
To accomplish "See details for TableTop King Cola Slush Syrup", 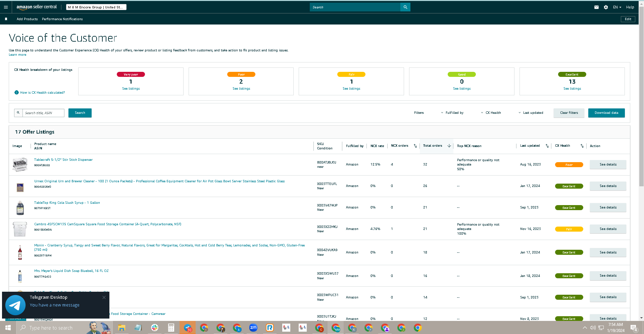I will [x=608, y=207].
